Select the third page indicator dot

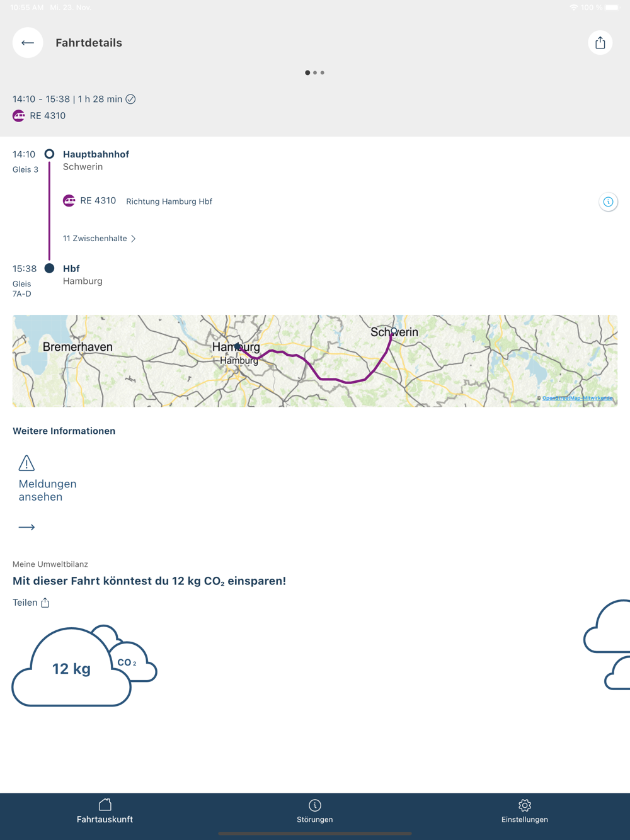click(323, 73)
